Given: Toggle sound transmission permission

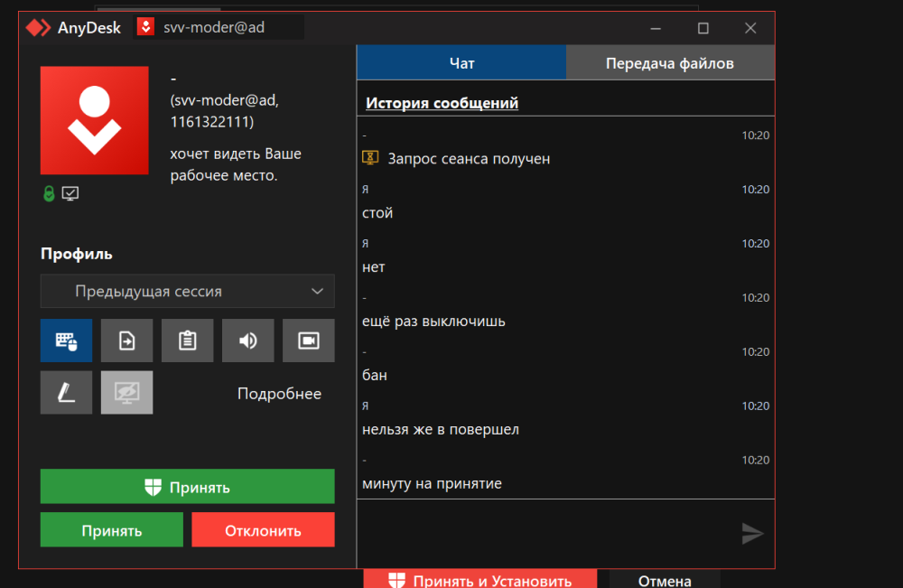Looking at the screenshot, I should click(247, 341).
